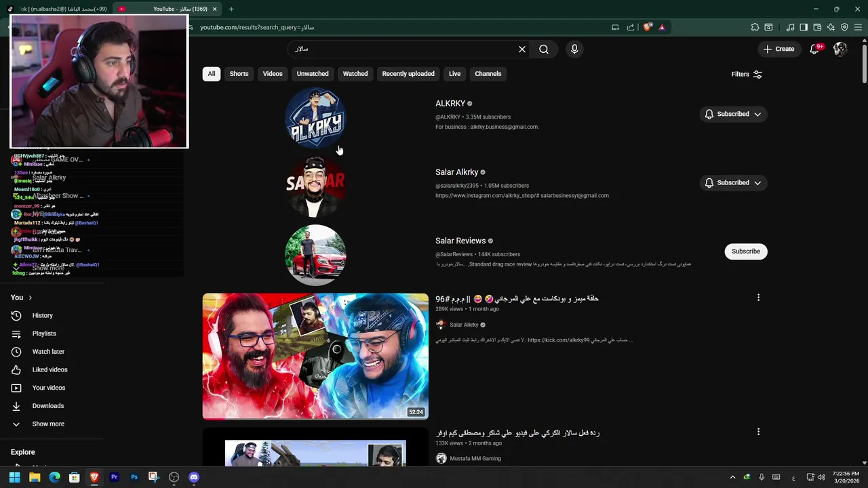
Task: Clear the YouTube search box text
Action: (x=522, y=49)
